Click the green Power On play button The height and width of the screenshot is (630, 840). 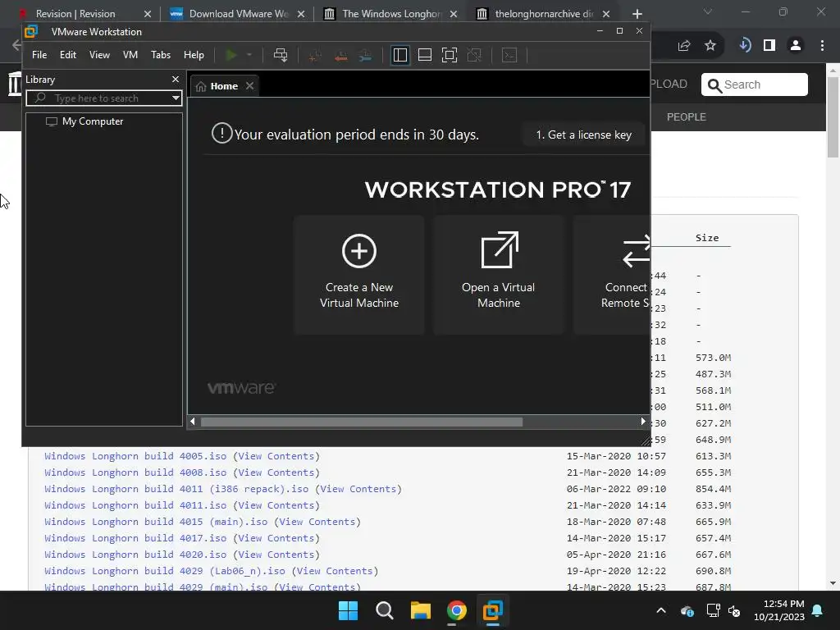tap(231, 55)
